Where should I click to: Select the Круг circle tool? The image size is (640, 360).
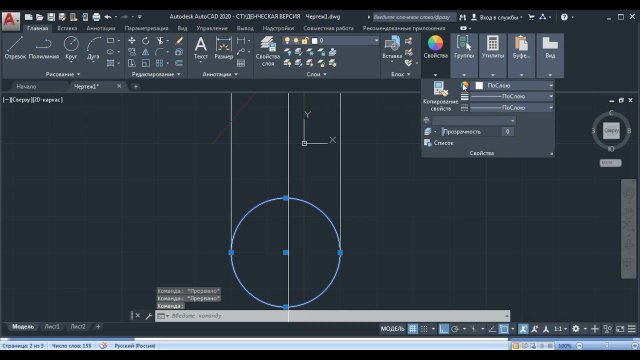[71, 48]
